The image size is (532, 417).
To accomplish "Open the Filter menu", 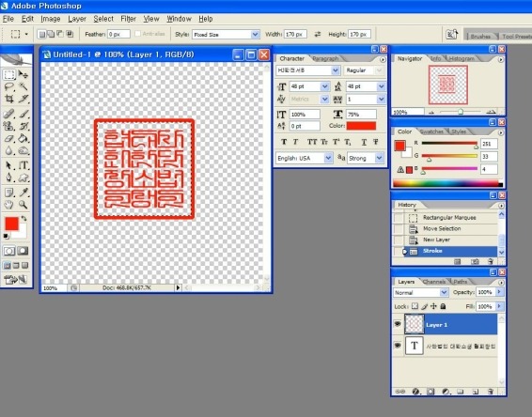I will (x=128, y=19).
